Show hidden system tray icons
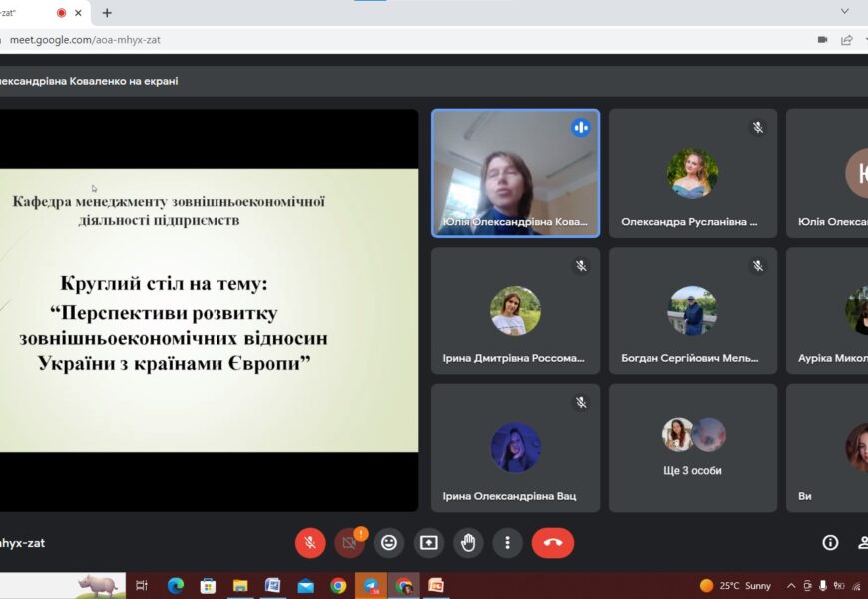 click(791, 586)
